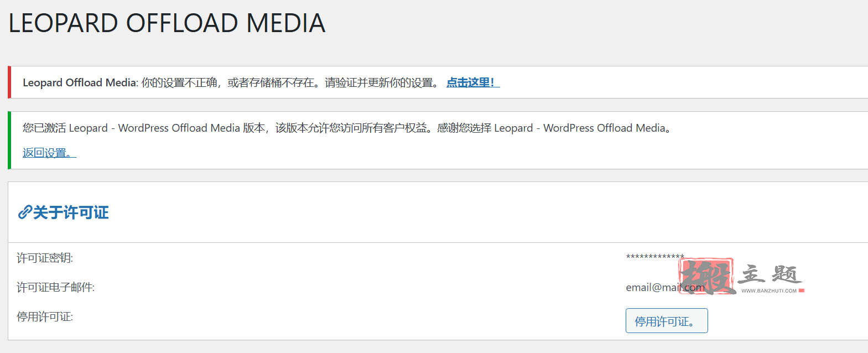Image resolution: width=868 pixels, height=353 pixels.
Task: Click the 停用许可证 button
Action: click(x=667, y=321)
